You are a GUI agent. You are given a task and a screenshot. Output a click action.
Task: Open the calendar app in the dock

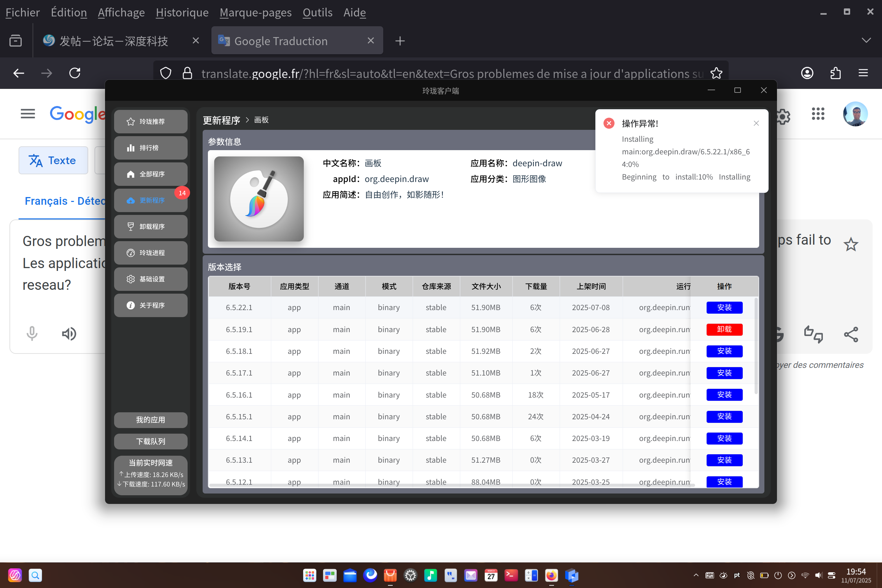point(491,575)
